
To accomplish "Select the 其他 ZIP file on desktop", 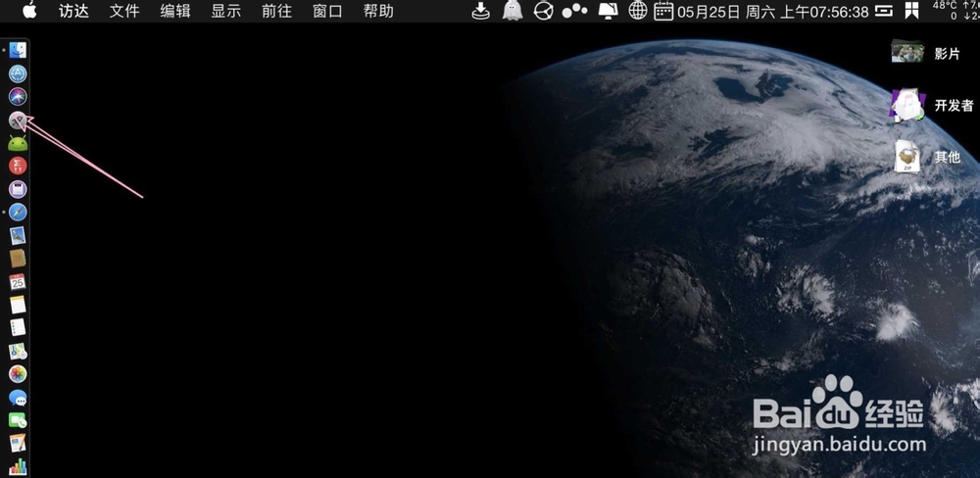I will 907,157.
